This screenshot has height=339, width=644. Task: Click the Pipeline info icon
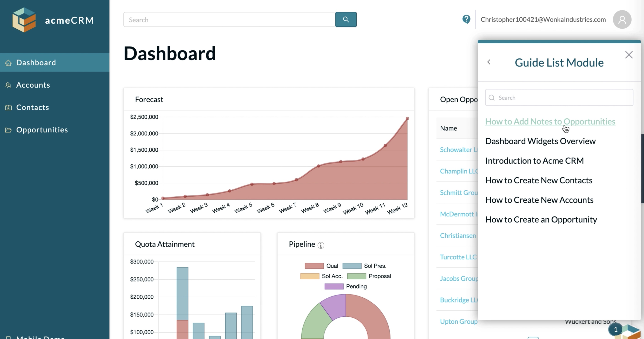click(321, 245)
